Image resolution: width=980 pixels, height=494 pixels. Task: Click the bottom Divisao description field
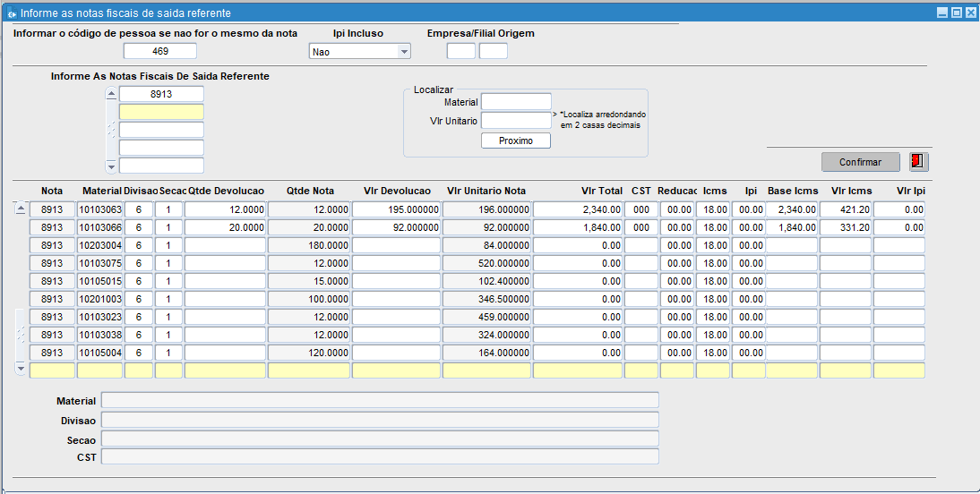click(380, 420)
